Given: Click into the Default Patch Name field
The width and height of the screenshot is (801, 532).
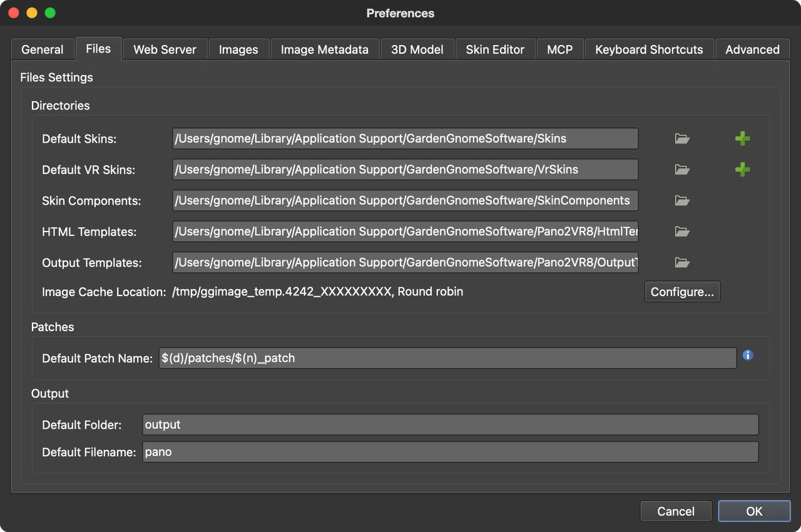Looking at the screenshot, I should click(447, 358).
